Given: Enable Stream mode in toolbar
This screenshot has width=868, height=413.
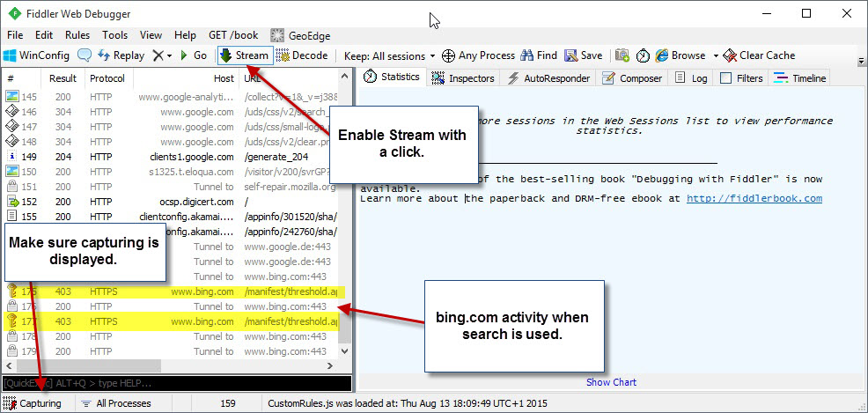Looking at the screenshot, I should point(245,55).
